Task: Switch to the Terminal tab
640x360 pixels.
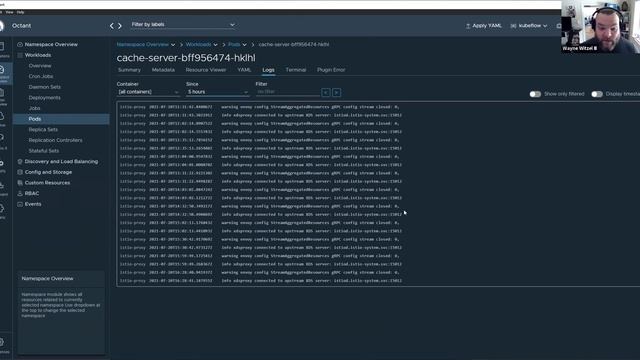Action: point(296,70)
